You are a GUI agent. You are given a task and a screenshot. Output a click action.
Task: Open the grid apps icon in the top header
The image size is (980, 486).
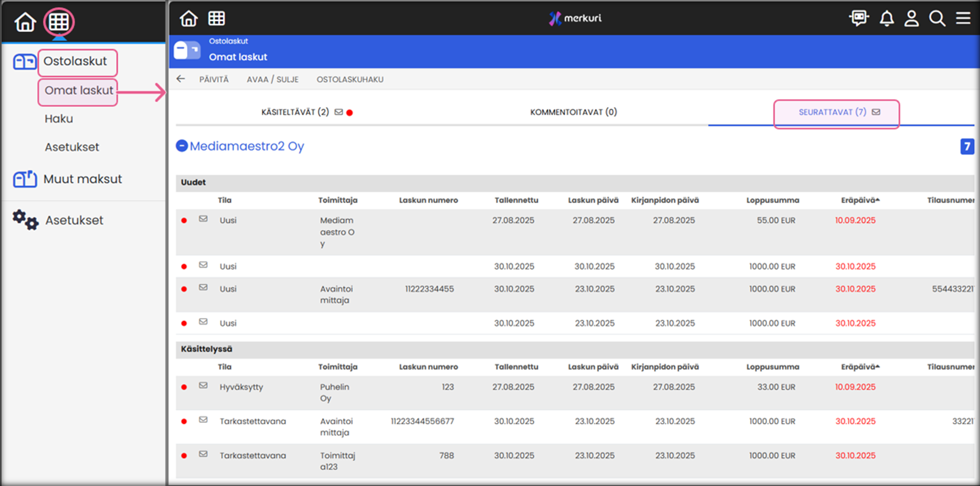click(217, 19)
